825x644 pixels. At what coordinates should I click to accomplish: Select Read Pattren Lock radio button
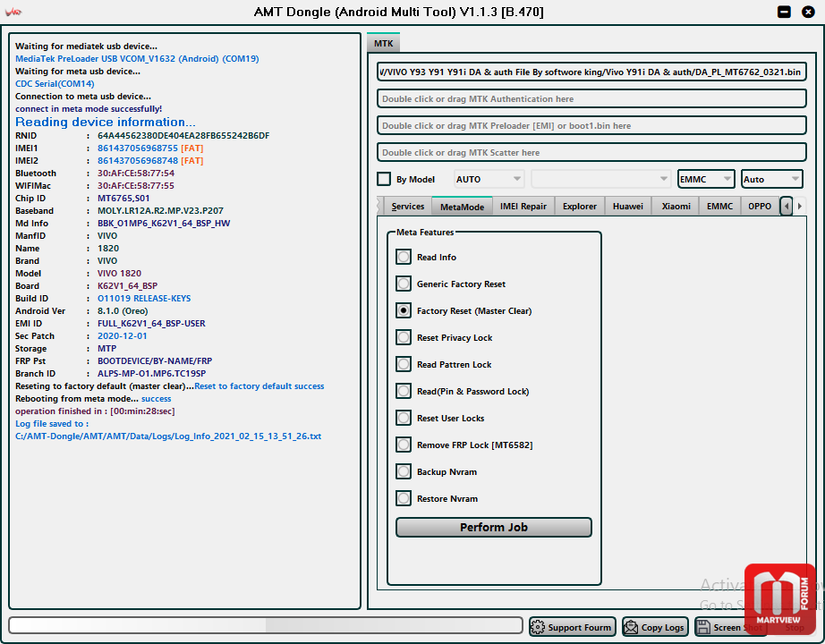pyautogui.click(x=404, y=364)
